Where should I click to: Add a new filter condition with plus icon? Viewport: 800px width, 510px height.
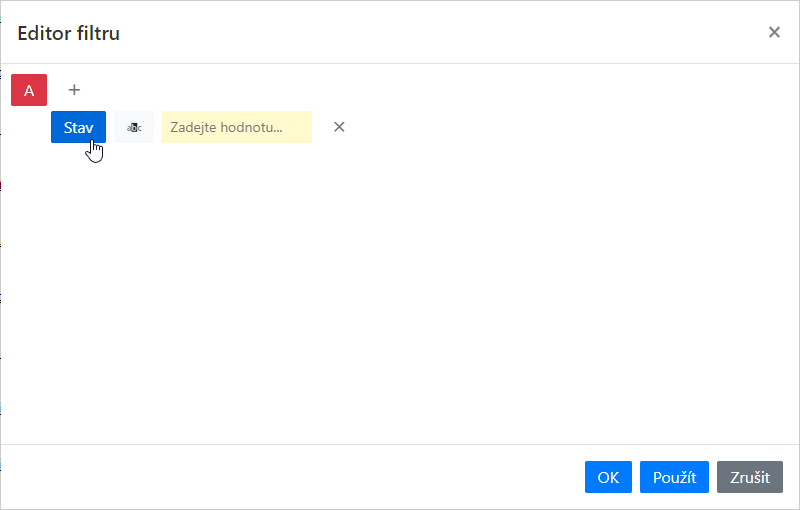74,90
